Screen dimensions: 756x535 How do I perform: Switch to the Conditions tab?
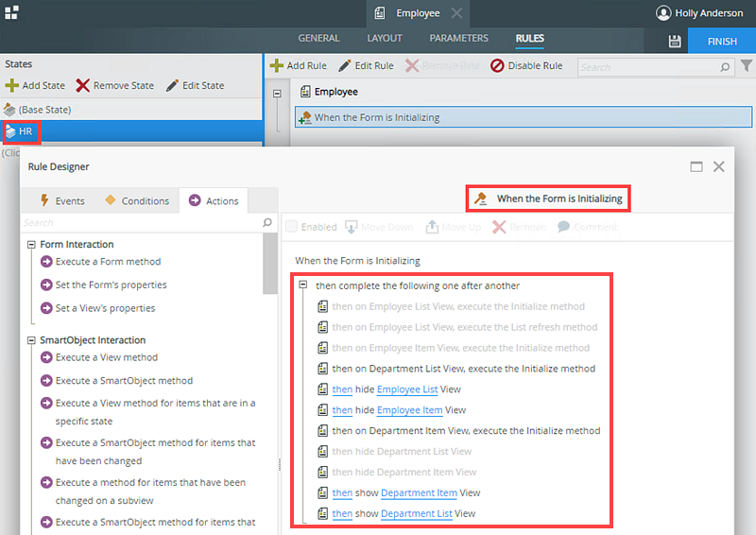(137, 200)
